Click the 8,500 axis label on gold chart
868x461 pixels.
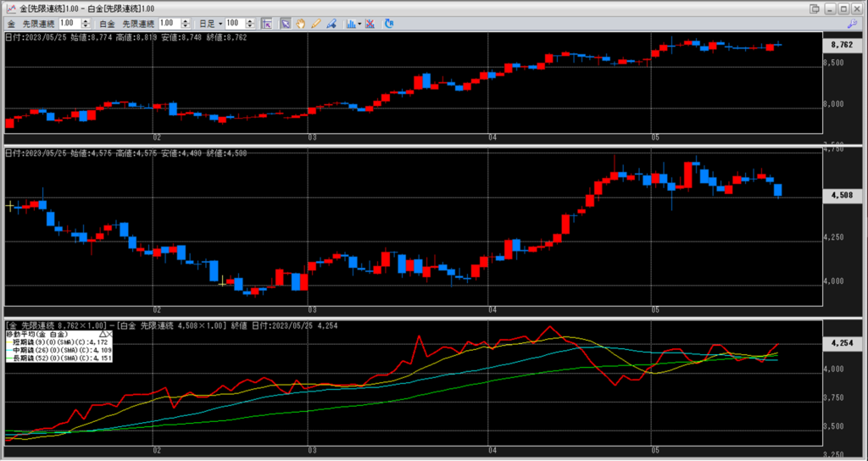832,63
